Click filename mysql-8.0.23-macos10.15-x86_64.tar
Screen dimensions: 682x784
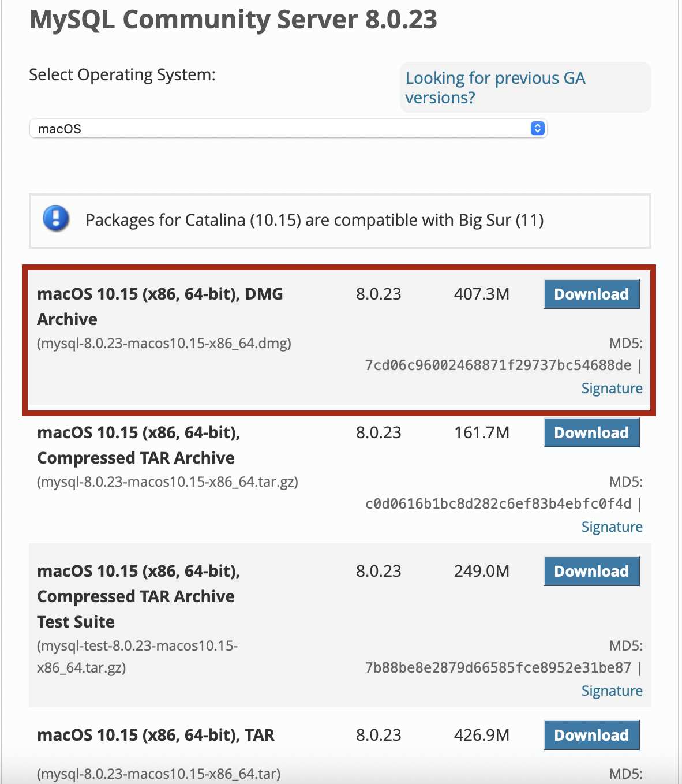[159, 774]
